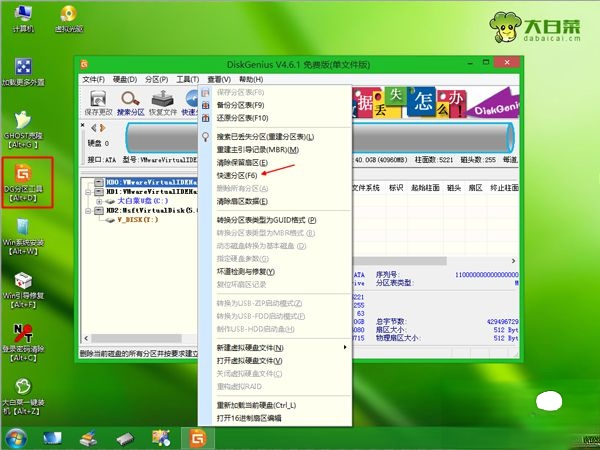Click 搜索分区 toolbar icon

(130, 103)
